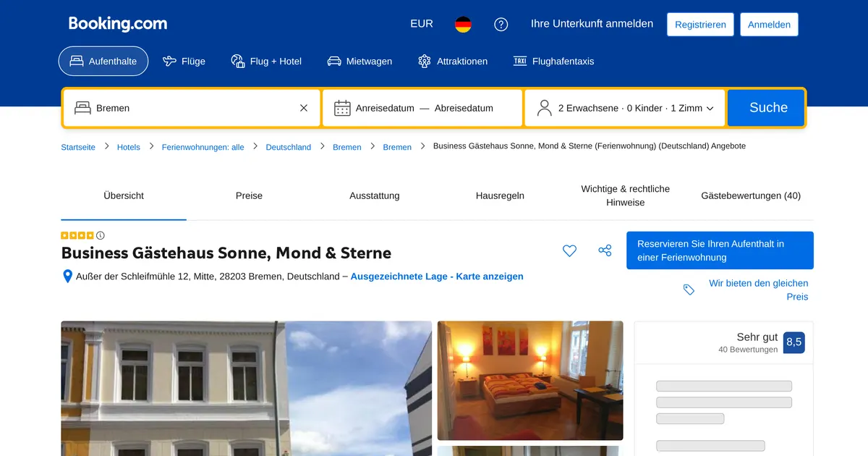Open the Deutschland breadcrumb link
This screenshot has height=456, width=868.
pos(289,147)
